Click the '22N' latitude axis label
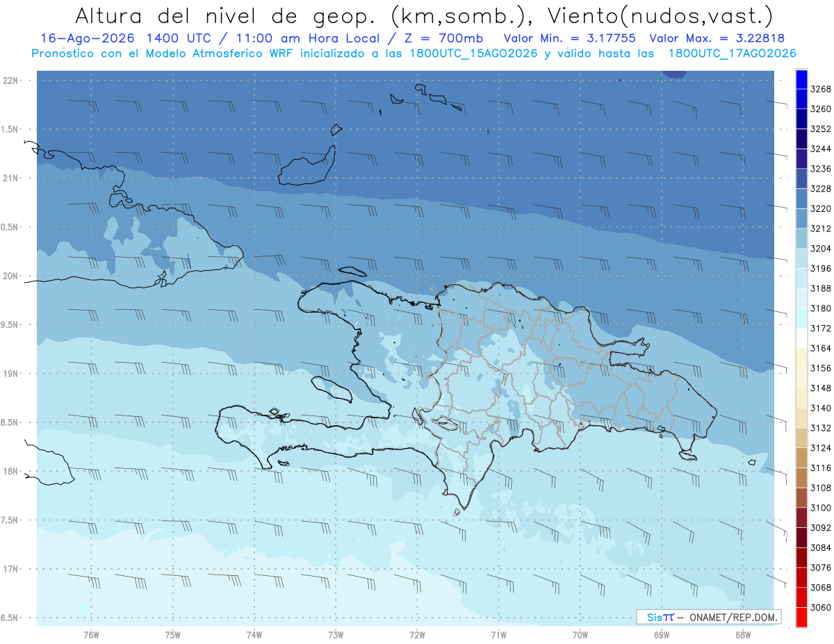Screen dimensions: 834x644 coord(12,81)
